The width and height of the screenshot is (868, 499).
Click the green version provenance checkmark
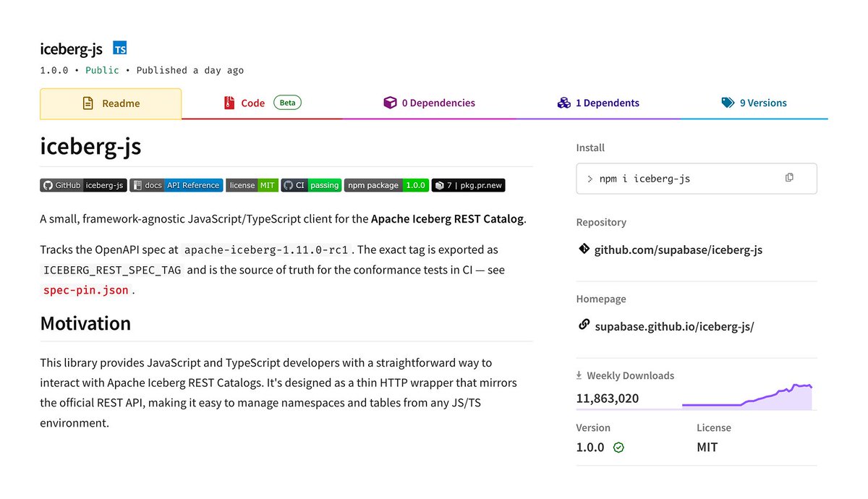tap(618, 448)
